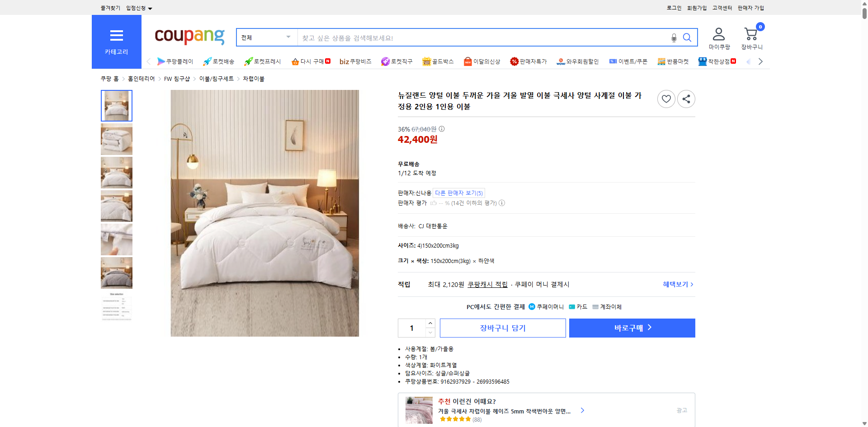868x427 pixels.
Task: Open the 고객센터 menu item
Action: pyautogui.click(x=722, y=8)
